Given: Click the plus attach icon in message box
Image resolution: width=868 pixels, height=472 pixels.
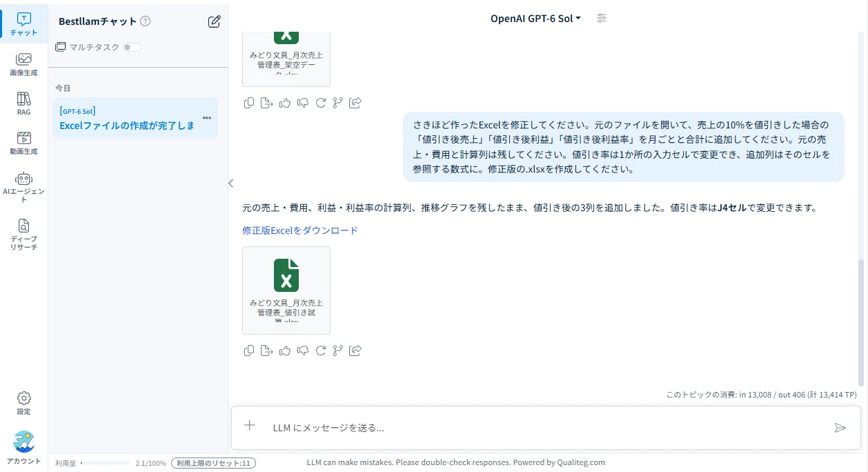Looking at the screenshot, I should [250, 426].
